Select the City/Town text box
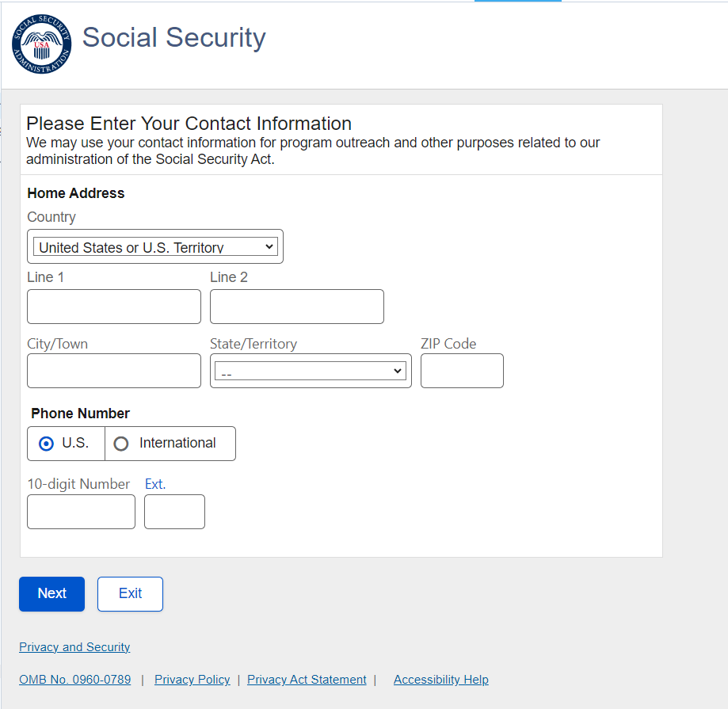 point(114,371)
